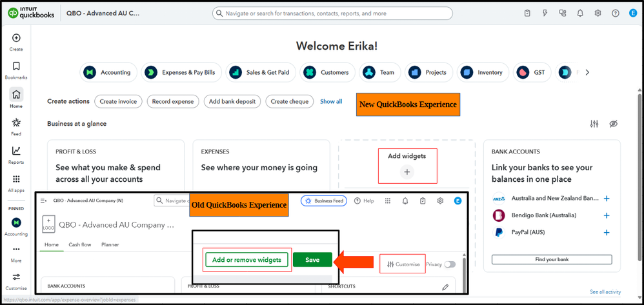Viewport: 644px width, 305px height.
Task: Edit shortcuts with the pencil icon
Action: 445,287
